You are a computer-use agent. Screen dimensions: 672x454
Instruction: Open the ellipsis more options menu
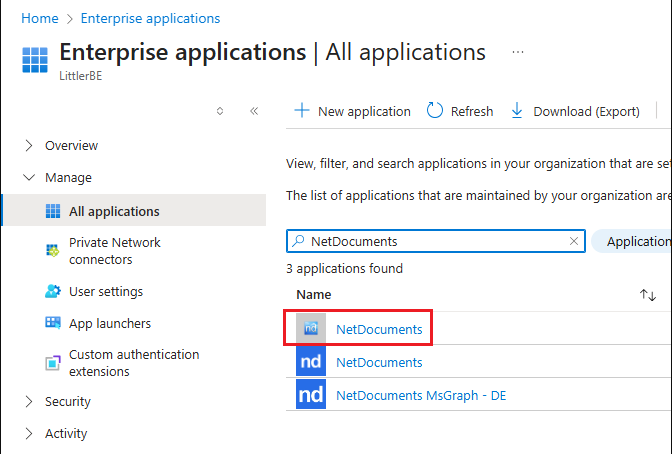click(x=518, y=52)
